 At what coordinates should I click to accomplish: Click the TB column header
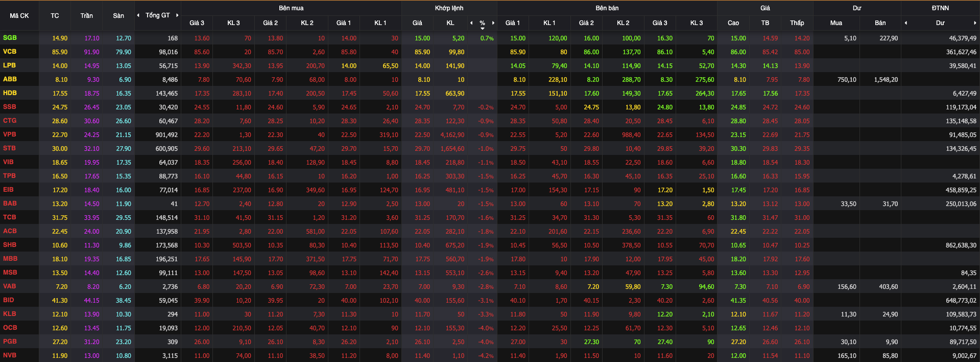point(765,23)
